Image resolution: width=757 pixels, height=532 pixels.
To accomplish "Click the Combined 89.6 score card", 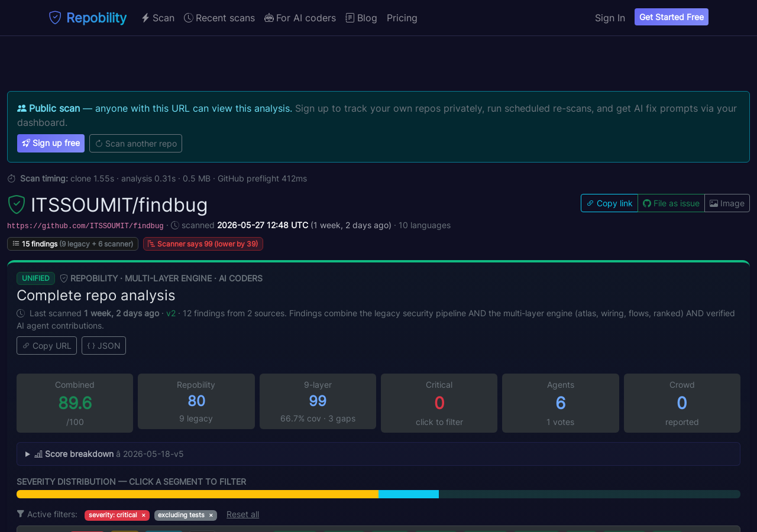I will pos(75,403).
